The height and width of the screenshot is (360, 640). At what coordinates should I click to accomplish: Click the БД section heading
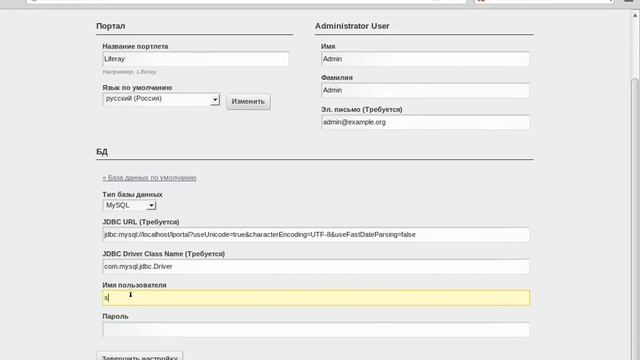point(102,152)
